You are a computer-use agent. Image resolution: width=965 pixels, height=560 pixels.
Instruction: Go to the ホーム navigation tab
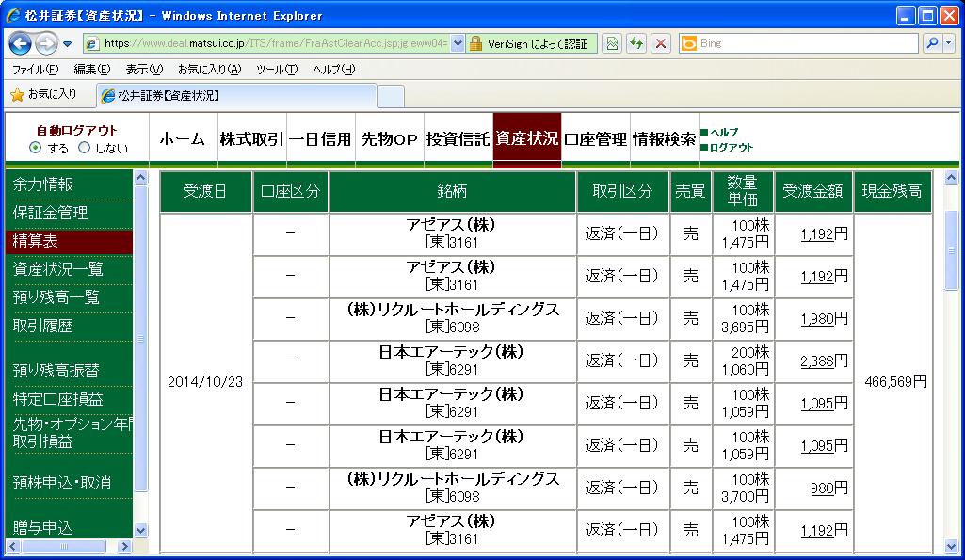pos(182,139)
